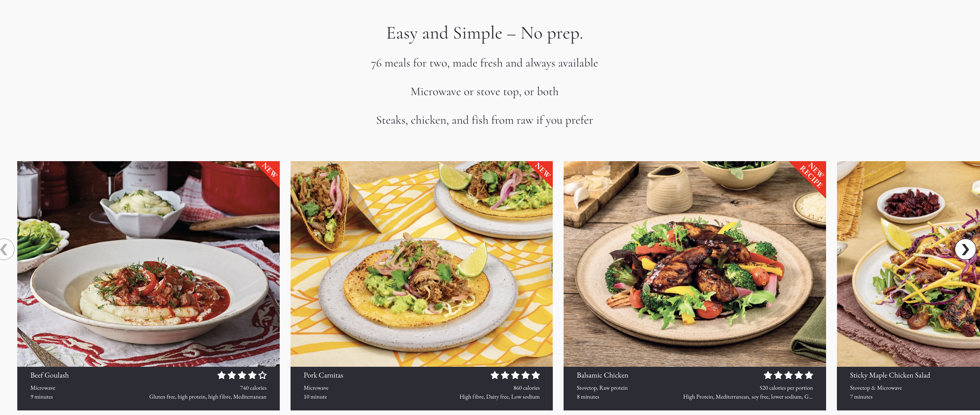
Task: Click the 740 calories label
Action: click(x=253, y=388)
